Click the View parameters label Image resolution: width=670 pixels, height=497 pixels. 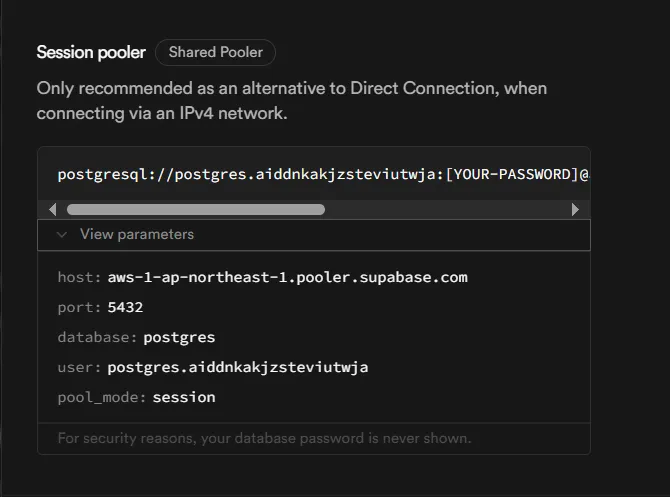tap(137, 235)
